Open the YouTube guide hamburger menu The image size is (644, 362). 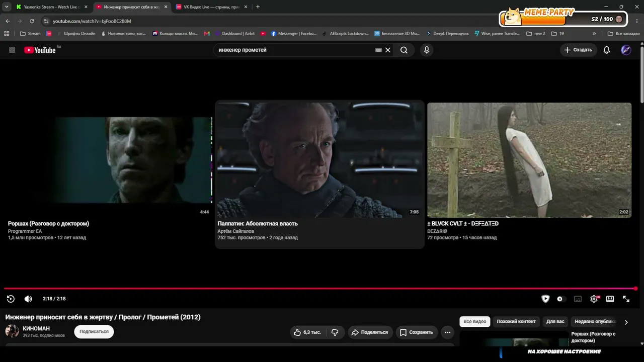12,50
